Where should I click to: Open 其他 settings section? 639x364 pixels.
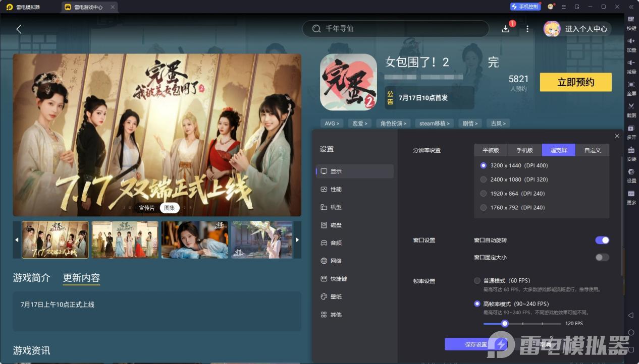click(355, 315)
